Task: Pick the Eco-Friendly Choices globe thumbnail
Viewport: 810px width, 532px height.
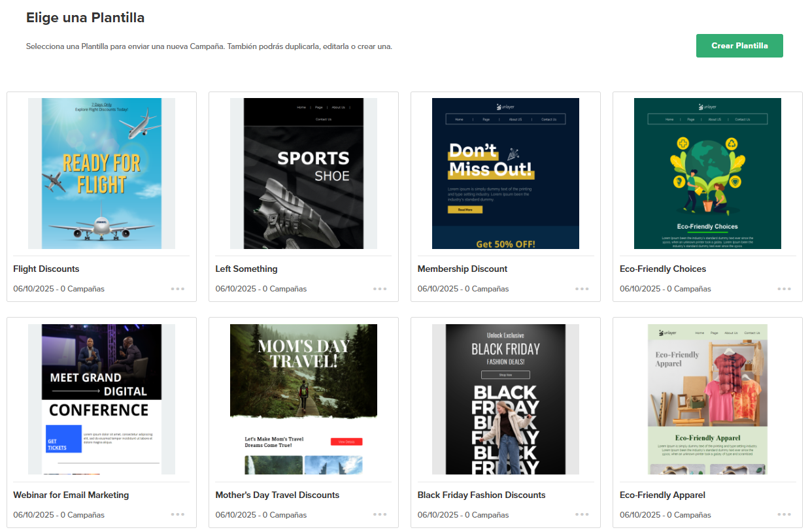Action: (x=707, y=173)
